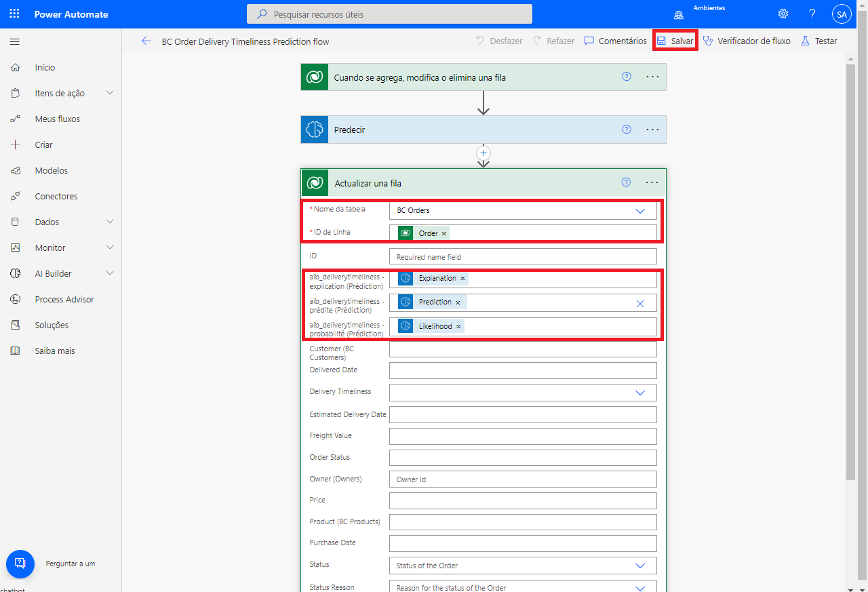Expand the Monitor sidebar section
The height and width of the screenshot is (592, 868).
point(110,248)
